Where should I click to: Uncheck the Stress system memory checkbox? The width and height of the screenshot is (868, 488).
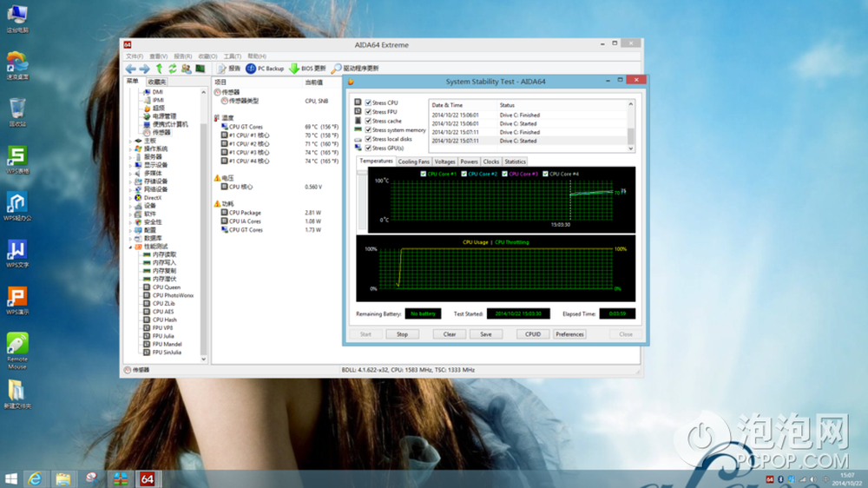(369, 129)
